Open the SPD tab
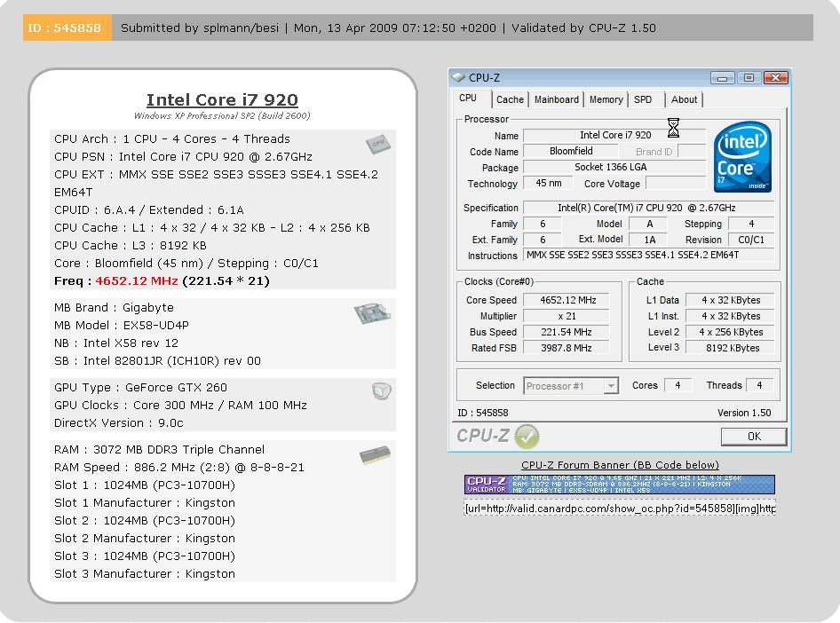 (x=643, y=99)
